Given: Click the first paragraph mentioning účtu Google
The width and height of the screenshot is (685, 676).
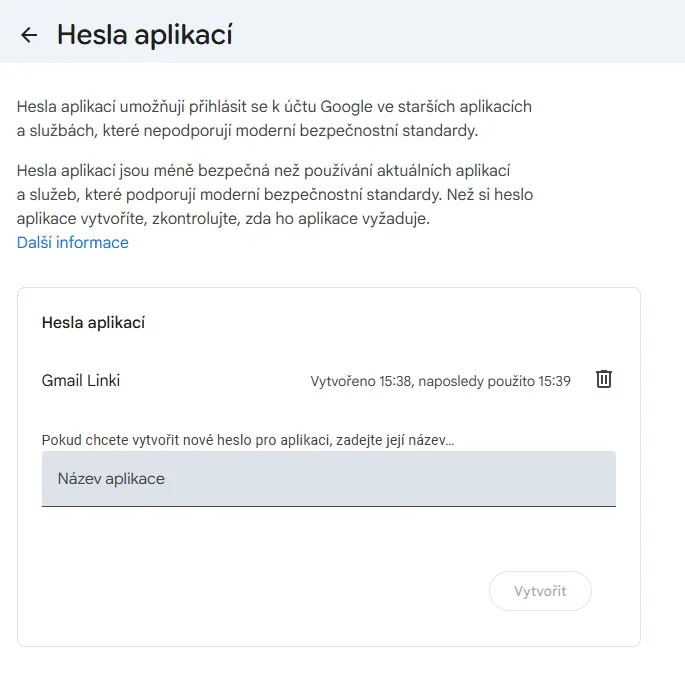Looking at the screenshot, I should (274, 119).
